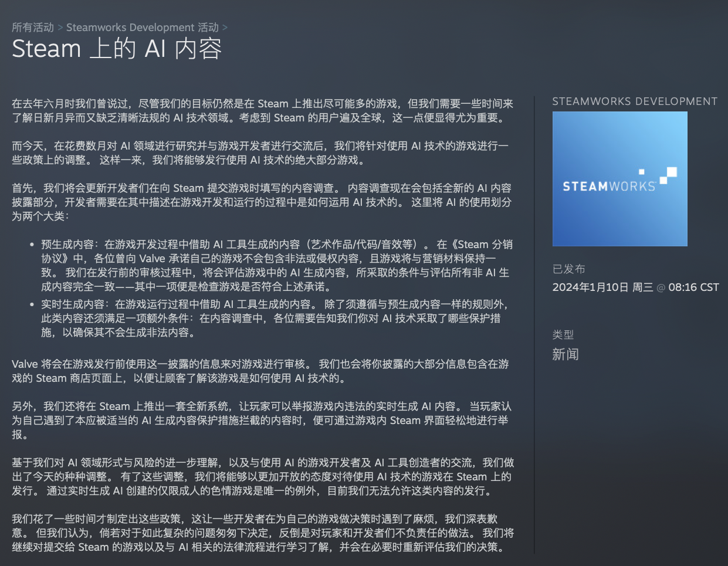Click the Steamworks logo thumbnail
Image resolution: width=728 pixels, height=566 pixels.
click(x=619, y=179)
